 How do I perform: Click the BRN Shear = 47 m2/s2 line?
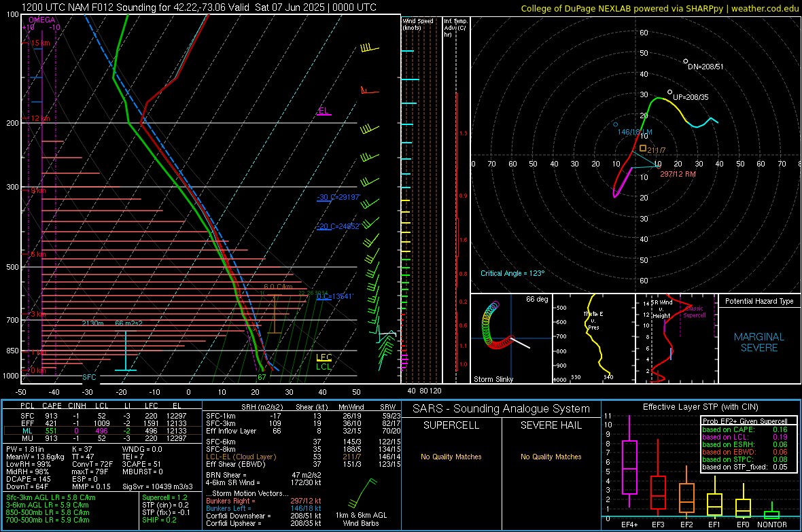(263, 475)
